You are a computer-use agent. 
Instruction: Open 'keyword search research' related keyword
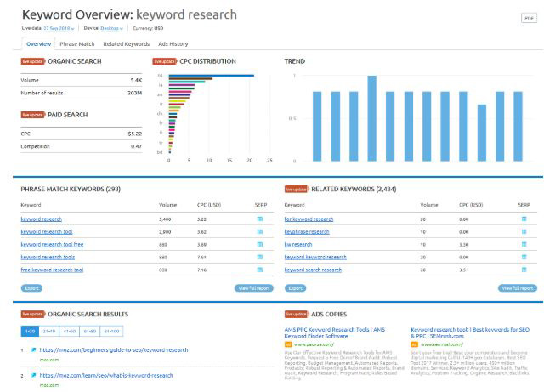[314, 270]
